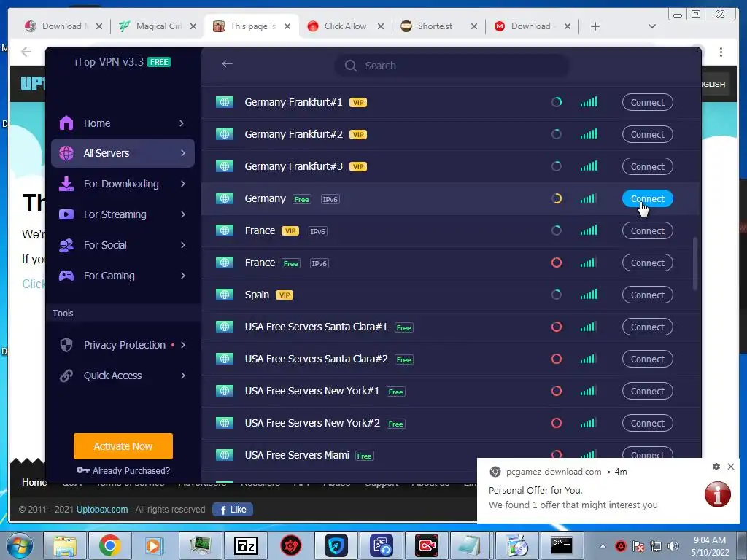Click the latency ring for Germany Free
This screenshot has width=747, height=560.
557,198
